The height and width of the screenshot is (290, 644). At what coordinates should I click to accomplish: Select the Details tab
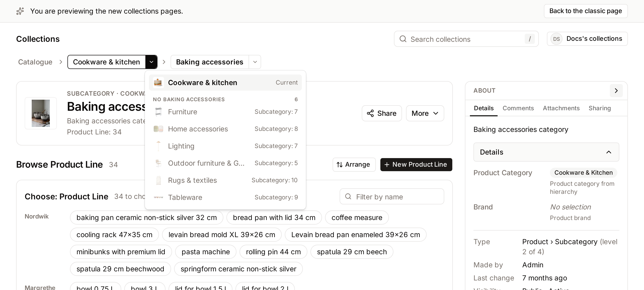484,108
